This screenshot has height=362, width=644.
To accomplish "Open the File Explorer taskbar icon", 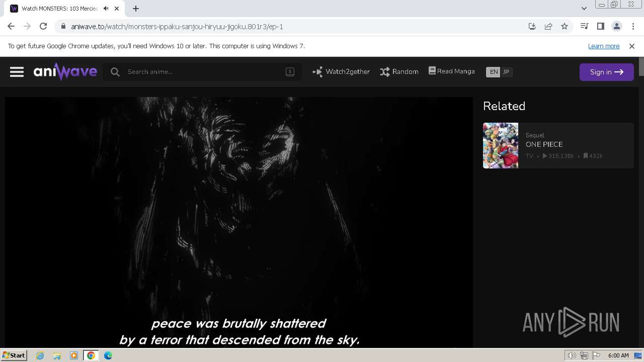I will pyautogui.click(x=57, y=355).
